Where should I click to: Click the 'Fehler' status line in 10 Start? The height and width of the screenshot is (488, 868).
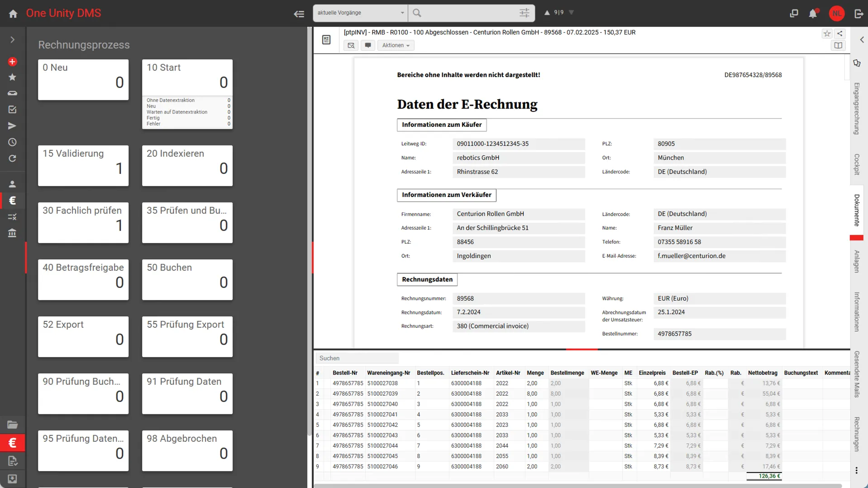(188, 124)
